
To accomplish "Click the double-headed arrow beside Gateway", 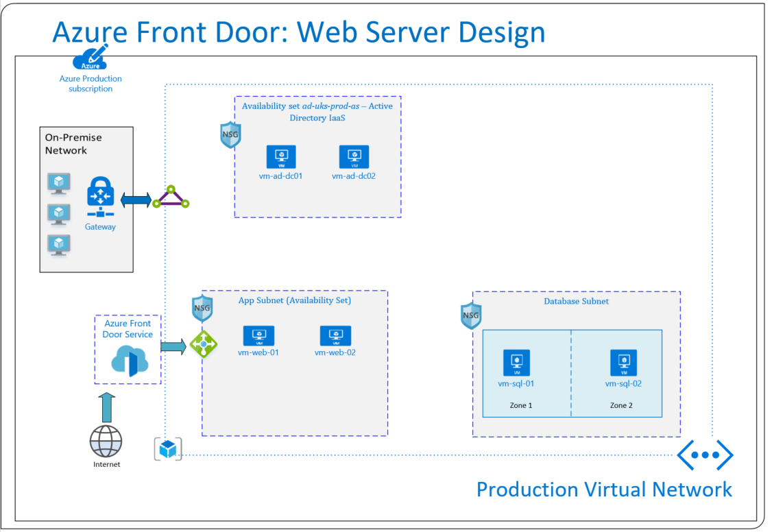I will (136, 199).
